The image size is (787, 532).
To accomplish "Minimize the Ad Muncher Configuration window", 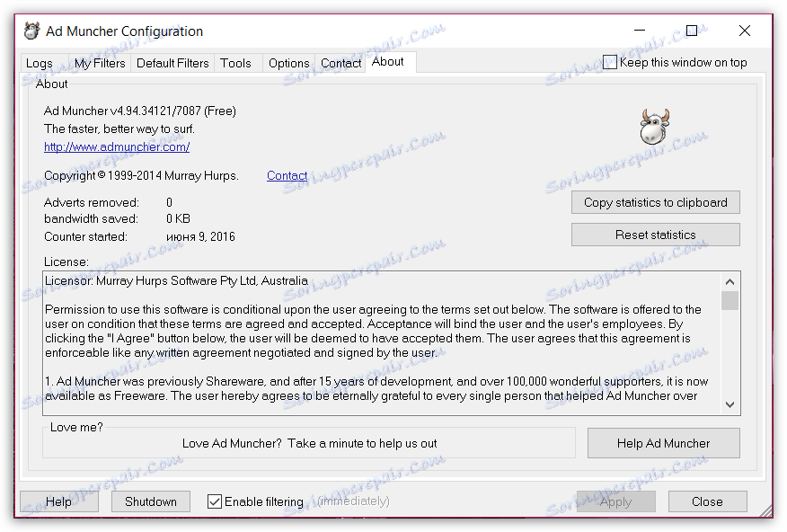I will tap(640, 31).
